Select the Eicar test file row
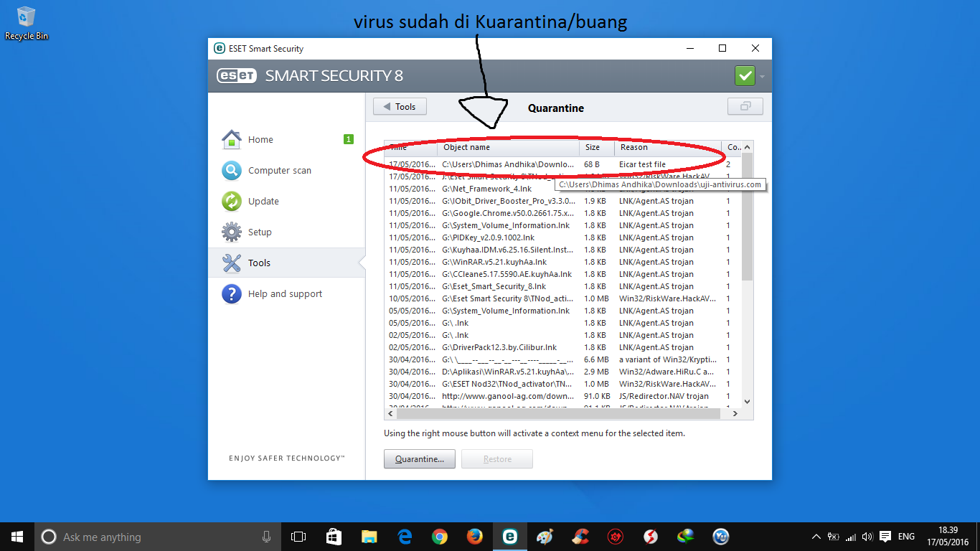Image resolution: width=980 pixels, height=551 pixels. point(563,164)
